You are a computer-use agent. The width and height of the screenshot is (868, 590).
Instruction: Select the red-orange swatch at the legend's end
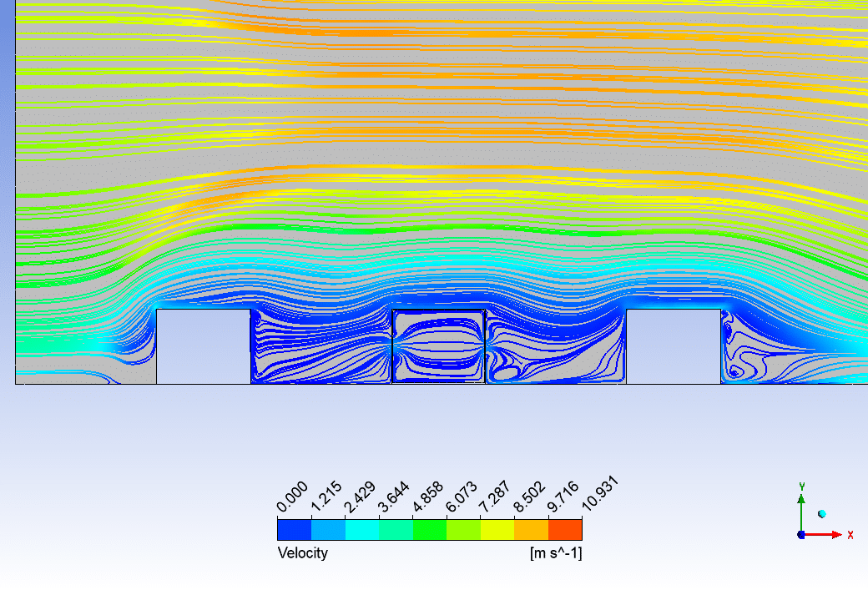(x=565, y=530)
